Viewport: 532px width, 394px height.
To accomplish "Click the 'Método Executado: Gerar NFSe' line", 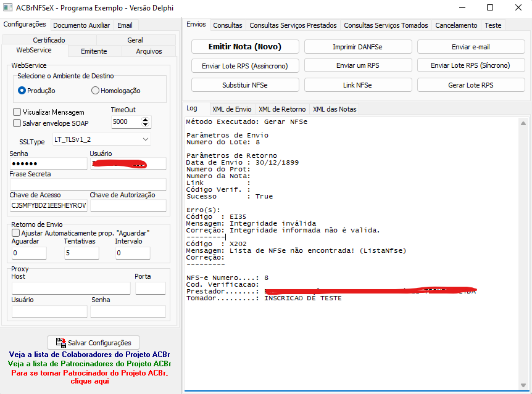I will (x=247, y=121).
